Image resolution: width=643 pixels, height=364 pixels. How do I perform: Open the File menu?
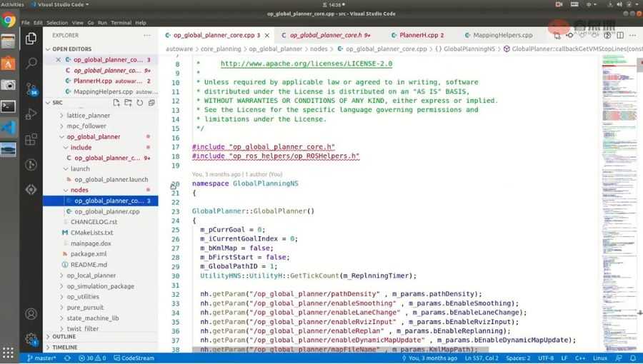pos(26,23)
